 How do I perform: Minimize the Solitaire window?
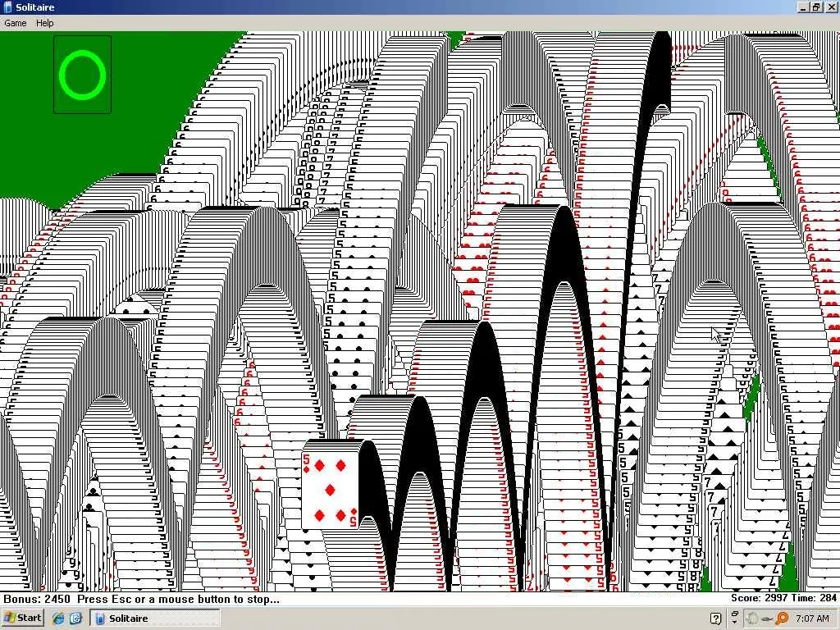(x=803, y=7)
